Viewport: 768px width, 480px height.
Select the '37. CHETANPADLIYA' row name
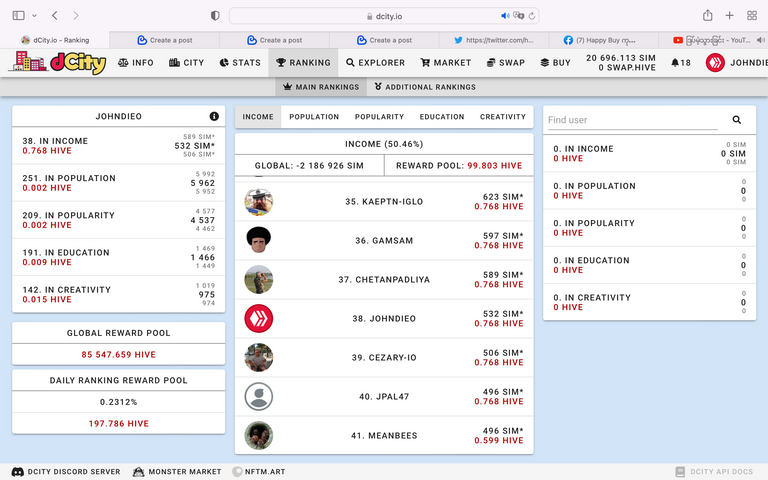384,280
